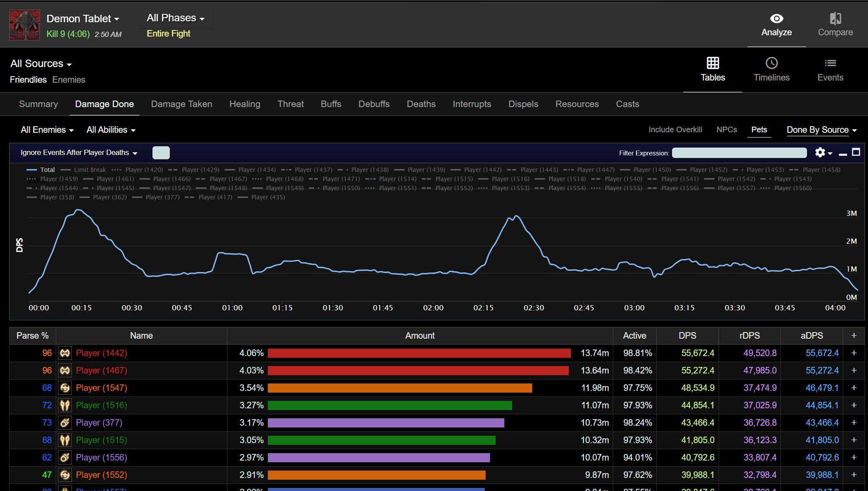Screen dimensions: 868x491
Task: Select Enemies source filter
Action: point(69,80)
